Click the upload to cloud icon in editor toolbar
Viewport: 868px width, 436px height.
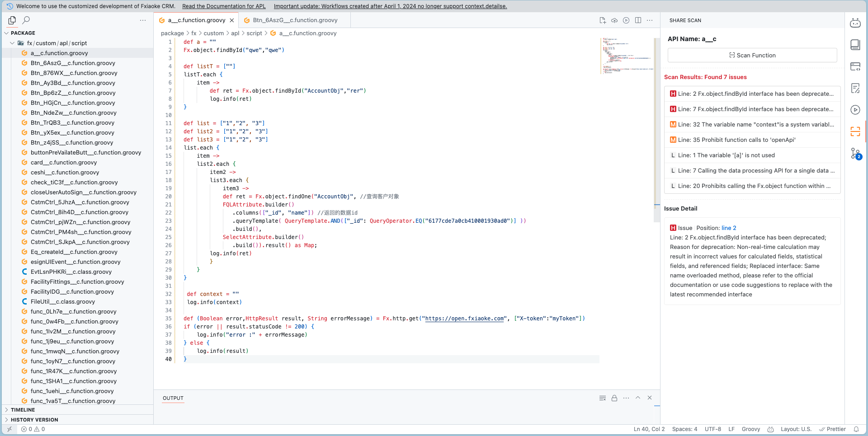[614, 20]
